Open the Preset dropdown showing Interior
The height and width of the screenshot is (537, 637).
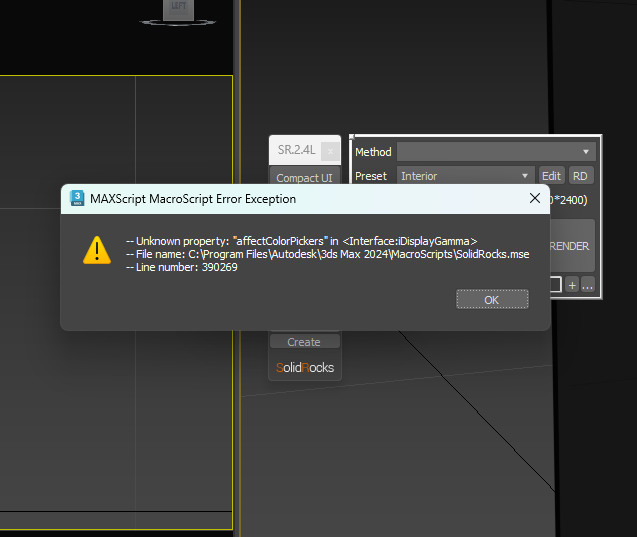(466, 176)
